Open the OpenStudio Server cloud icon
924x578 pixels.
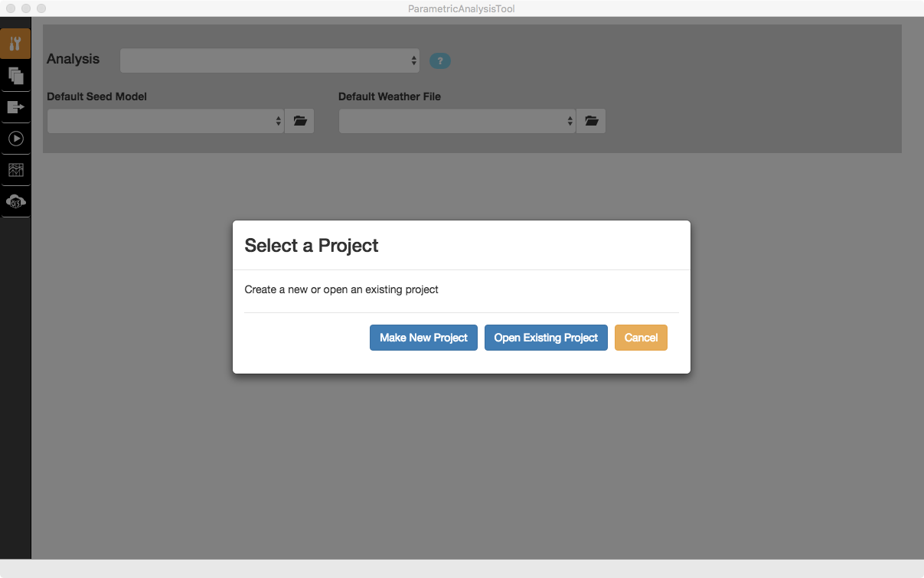[15, 201]
